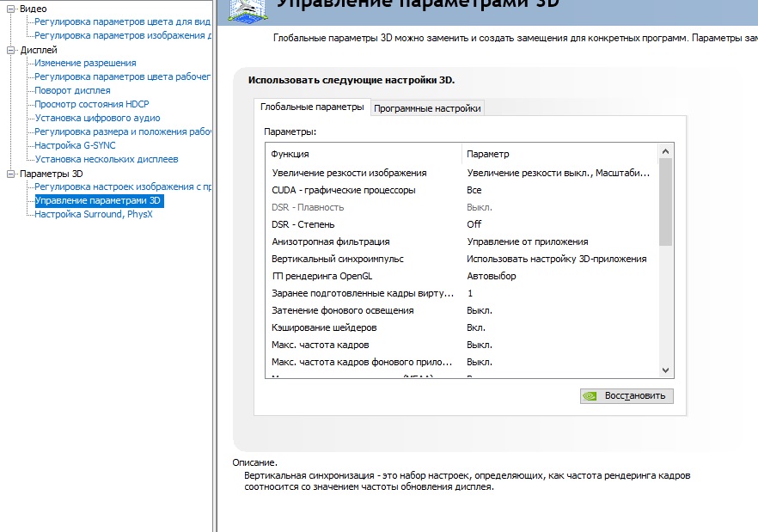
Task: Collapse the Параметры 3D tree section
Action: click(x=10, y=174)
